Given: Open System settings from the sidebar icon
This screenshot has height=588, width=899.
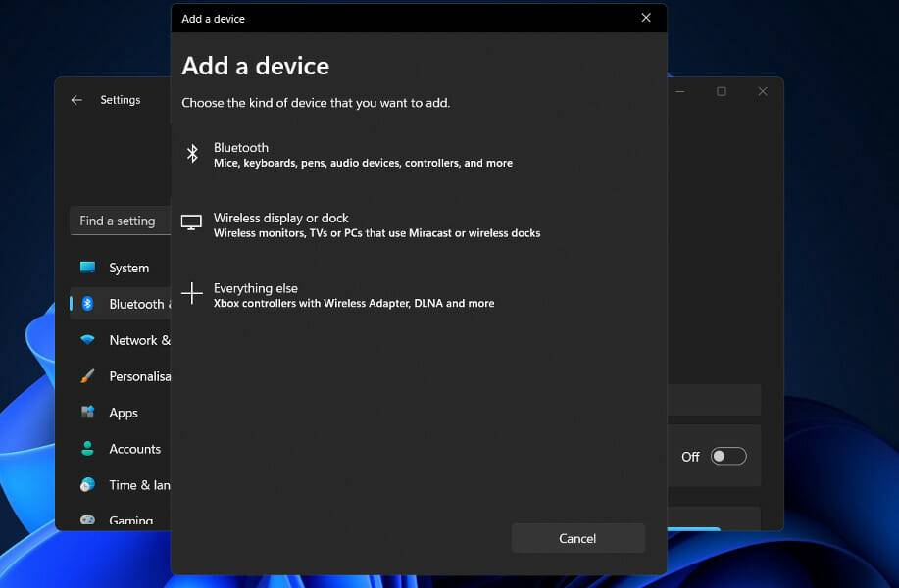Looking at the screenshot, I should [x=87, y=268].
